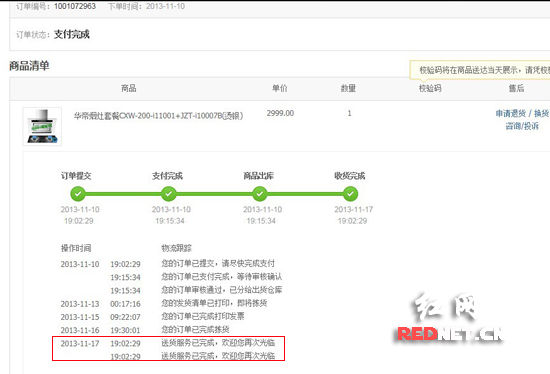The height and width of the screenshot is (374, 550).
Task: Open the 咨询/投诉 link
Action: 522,126
